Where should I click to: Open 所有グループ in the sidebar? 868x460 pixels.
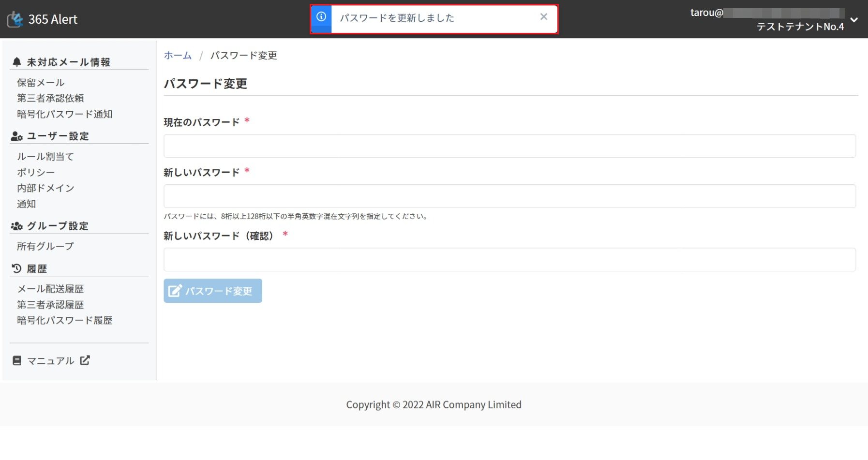tap(45, 247)
